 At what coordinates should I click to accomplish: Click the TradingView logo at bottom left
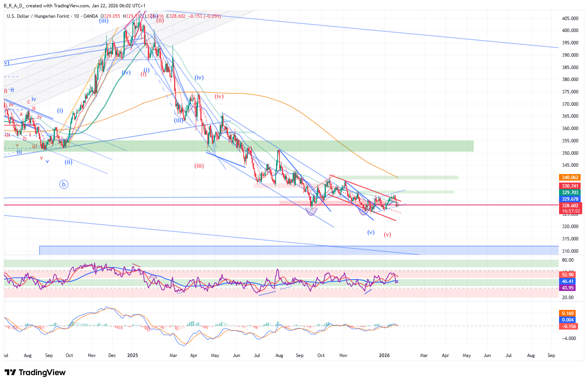[x=35, y=372]
